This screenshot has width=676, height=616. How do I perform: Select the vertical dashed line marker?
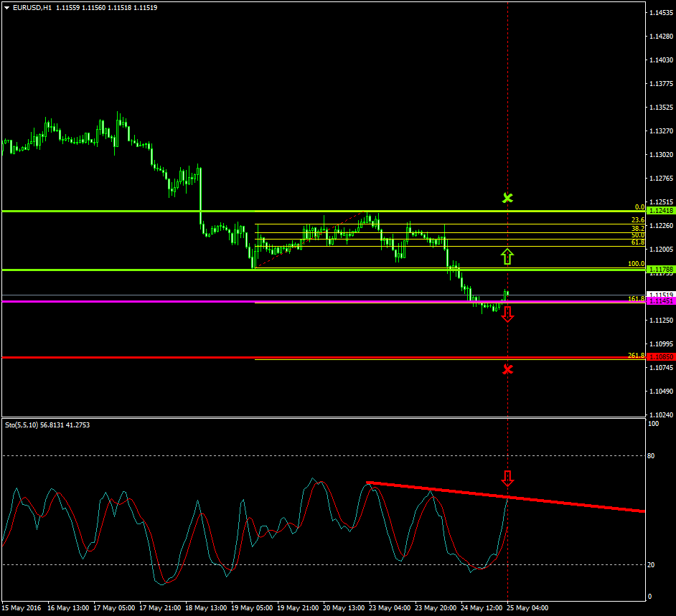point(509,143)
